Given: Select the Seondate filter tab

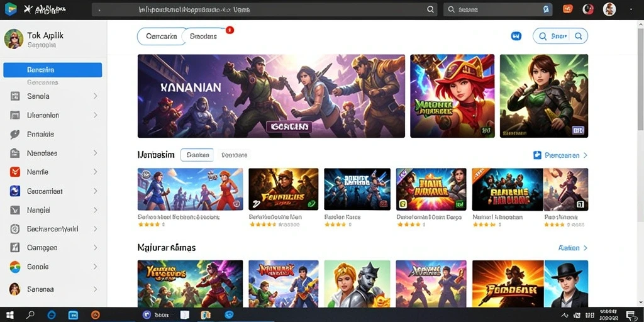Looking at the screenshot, I should pyautogui.click(x=234, y=155).
